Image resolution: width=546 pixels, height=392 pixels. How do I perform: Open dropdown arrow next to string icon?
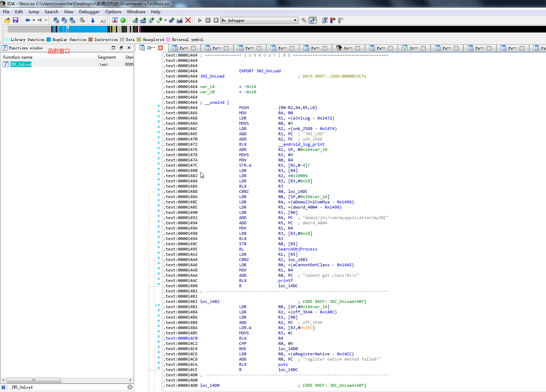tap(165, 20)
